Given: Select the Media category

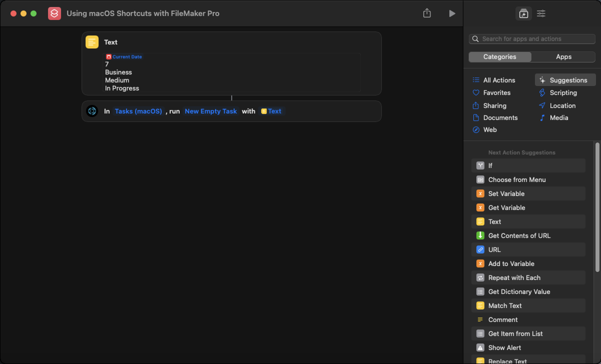Looking at the screenshot, I should [559, 117].
